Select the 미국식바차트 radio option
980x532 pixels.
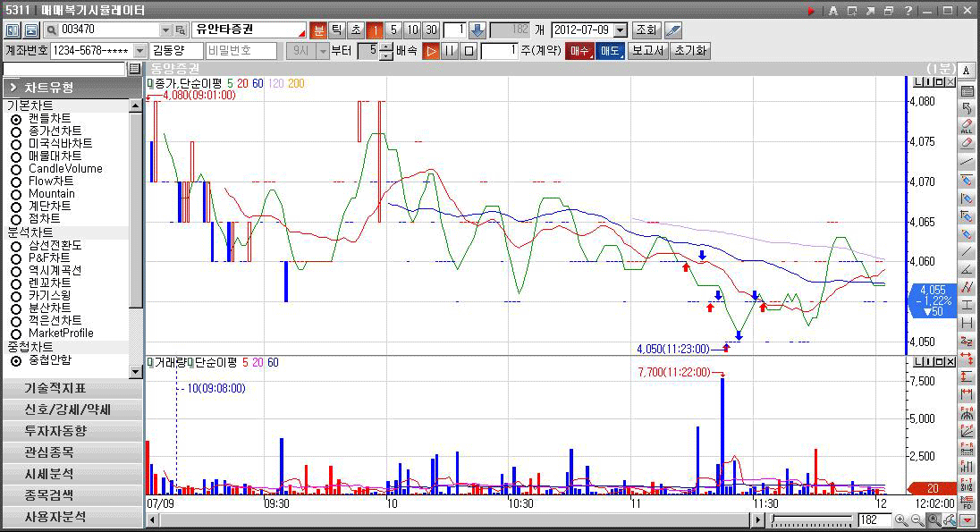[x=16, y=144]
